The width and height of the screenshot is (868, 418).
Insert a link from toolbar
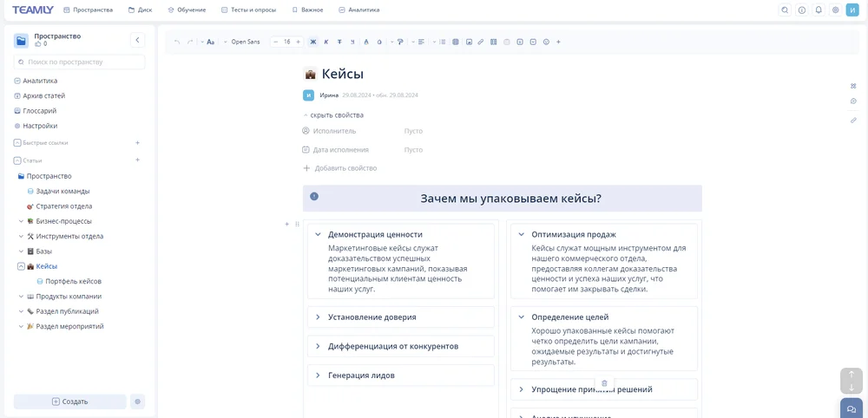481,42
